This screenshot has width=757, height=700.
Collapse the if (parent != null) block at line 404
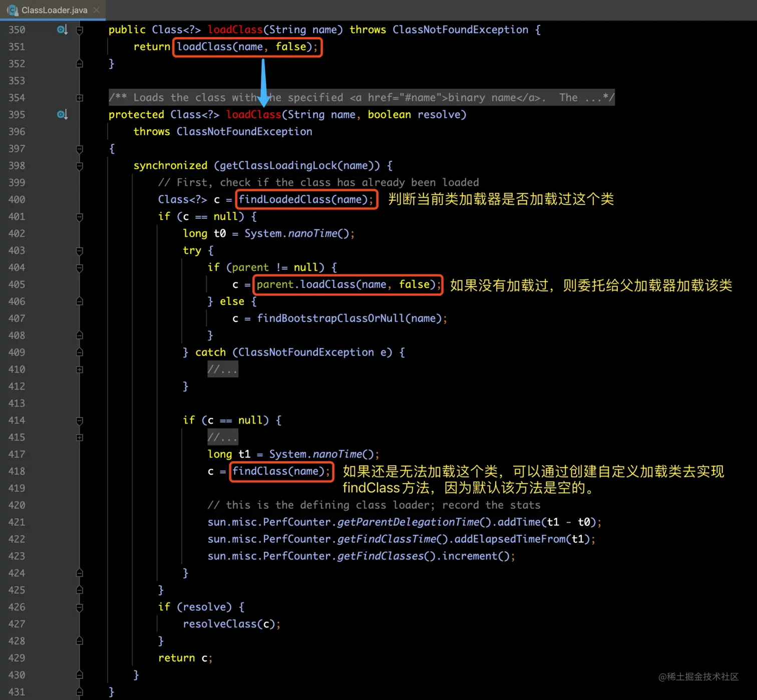pyautogui.click(x=80, y=267)
